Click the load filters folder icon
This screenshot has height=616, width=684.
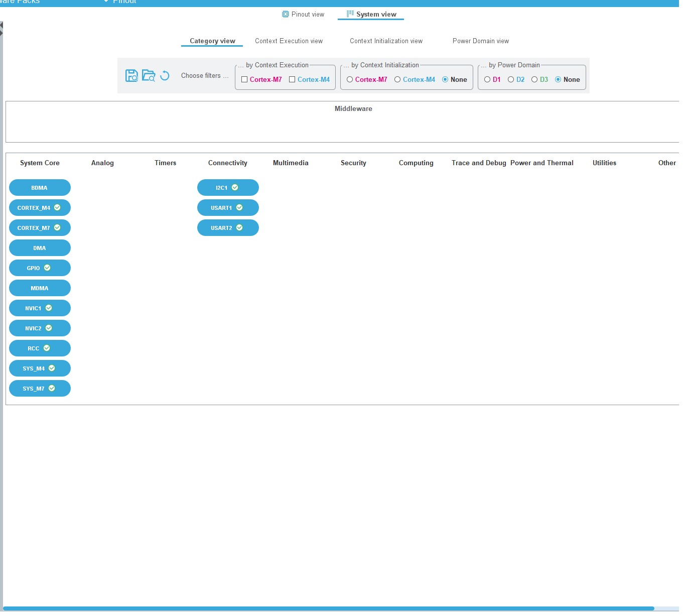point(149,76)
